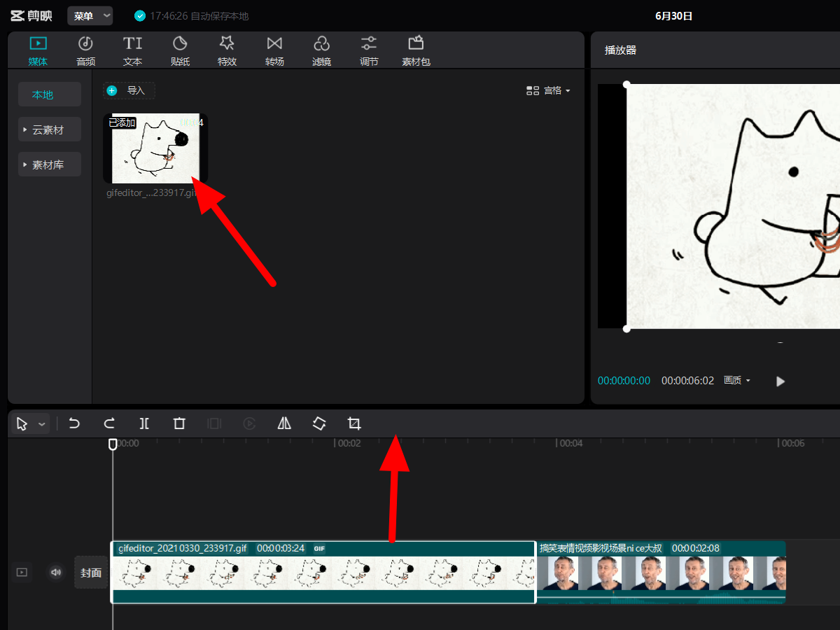Expand the 素材库 section
Viewport: 840px width, 630px height.
click(49, 165)
